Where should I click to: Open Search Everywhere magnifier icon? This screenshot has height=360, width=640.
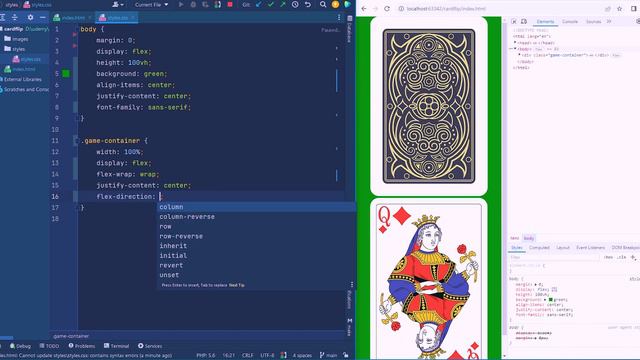click(323, 4)
